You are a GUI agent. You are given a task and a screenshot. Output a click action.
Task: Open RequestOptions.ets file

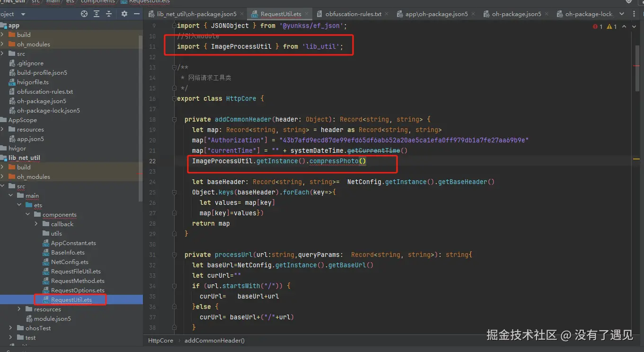coord(78,290)
